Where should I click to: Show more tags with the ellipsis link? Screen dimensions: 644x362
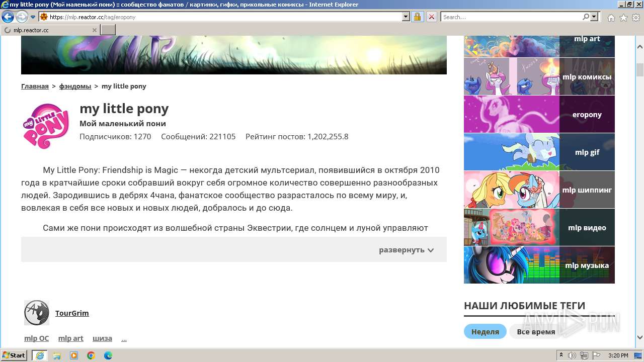[x=124, y=338]
